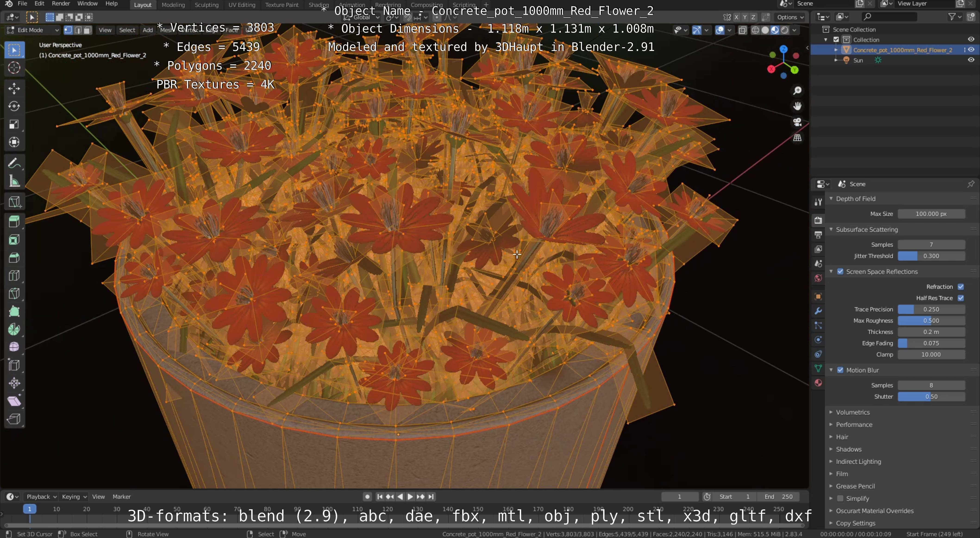Open the Modifier wrench properties tab
980x538 pixels.
point(818,311)
